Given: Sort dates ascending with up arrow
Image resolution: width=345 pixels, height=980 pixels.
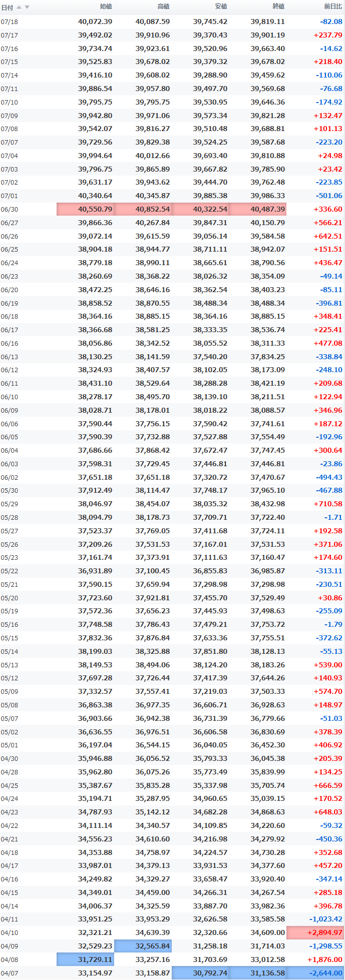Looking at the screenshot, I should coord(19,7).
